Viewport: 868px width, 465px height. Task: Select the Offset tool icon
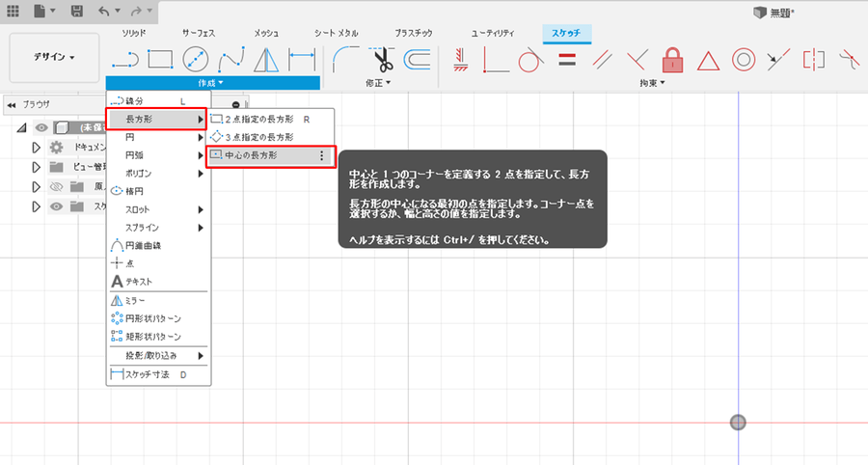pyautogui.click(x=418, y=59)
